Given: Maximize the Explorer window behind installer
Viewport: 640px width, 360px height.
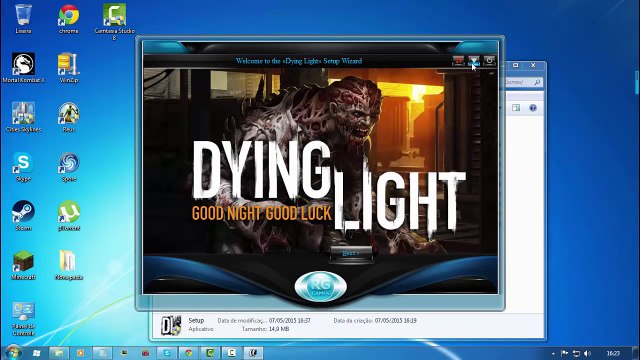Looking at the screenshot, I should point(516,65).
